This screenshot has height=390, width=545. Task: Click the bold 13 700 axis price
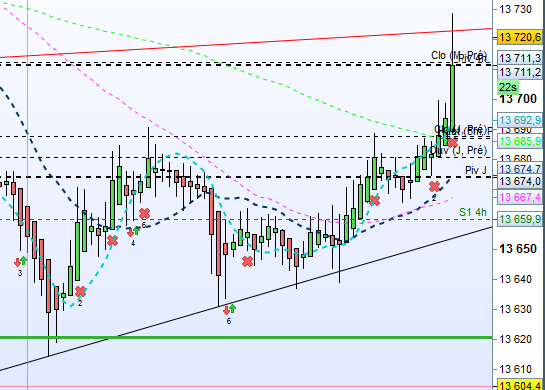click(518, 99)
